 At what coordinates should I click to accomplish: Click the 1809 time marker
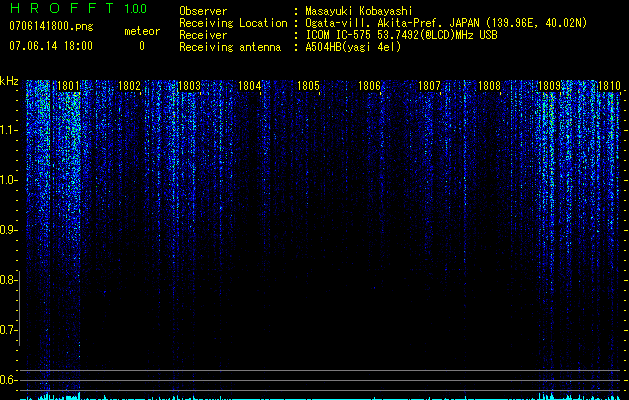pyautogui.click(x=549, y=86)
